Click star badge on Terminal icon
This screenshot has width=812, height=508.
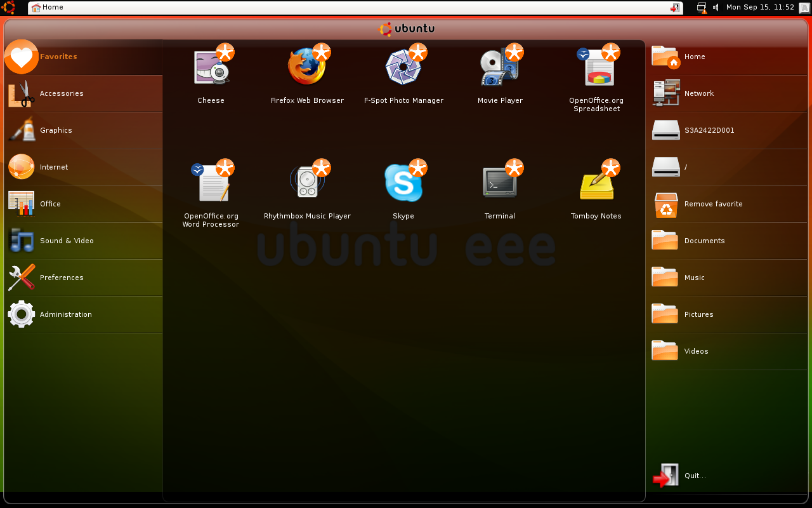click(x=514, y=168)
